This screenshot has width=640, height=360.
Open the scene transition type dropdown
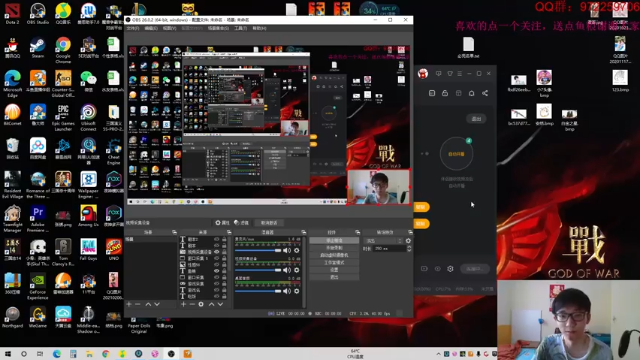click(383, 241)
